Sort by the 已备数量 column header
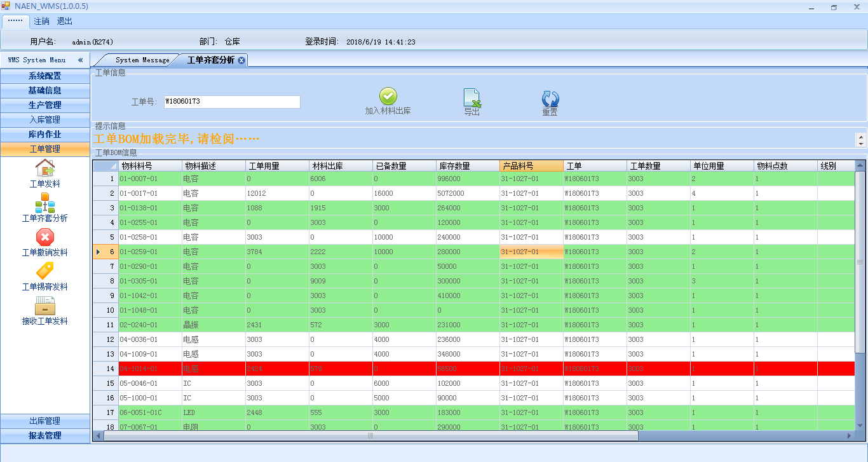868x462 pixels. pyautogui.click(x=404, y=166)
